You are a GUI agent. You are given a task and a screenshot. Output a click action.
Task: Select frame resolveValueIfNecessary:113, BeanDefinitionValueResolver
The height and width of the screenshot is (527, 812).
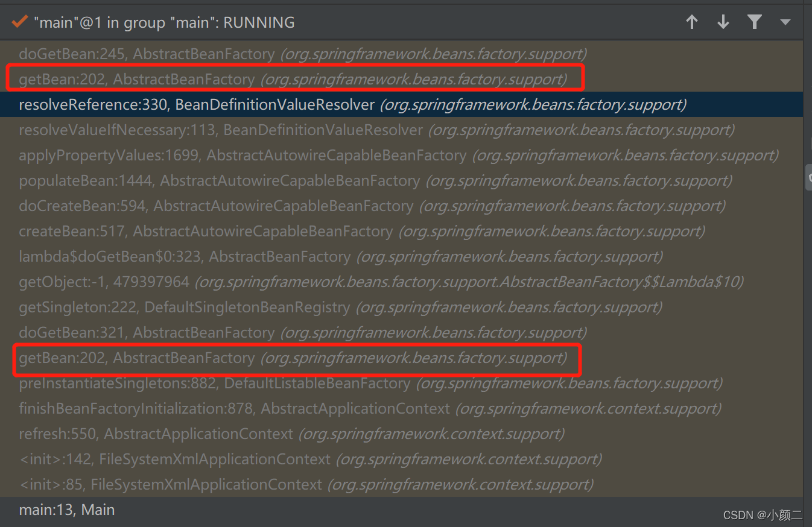pyautogui.click(x=401, y=130)
